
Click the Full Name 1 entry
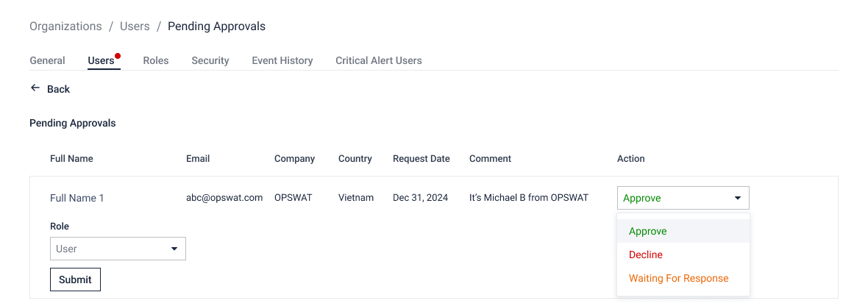(x=77, y=198)
